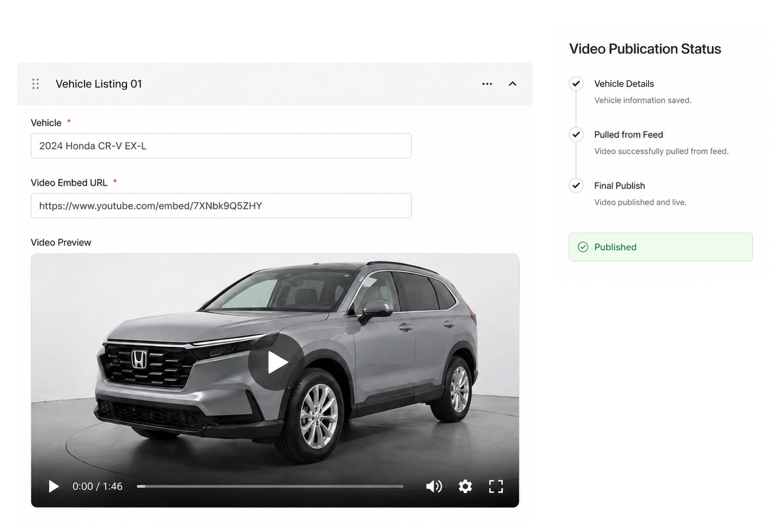Click the video progress bar

pos(270,486)
